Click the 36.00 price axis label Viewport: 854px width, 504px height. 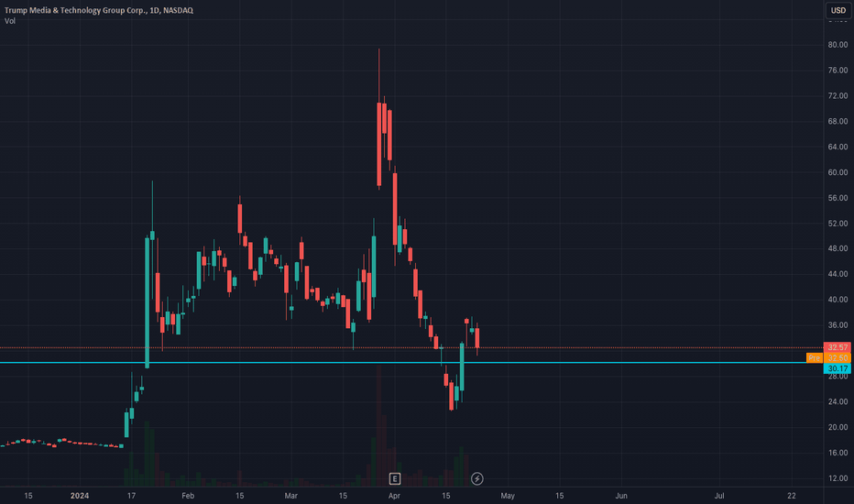pyautogui.click(x=838, y=325)
